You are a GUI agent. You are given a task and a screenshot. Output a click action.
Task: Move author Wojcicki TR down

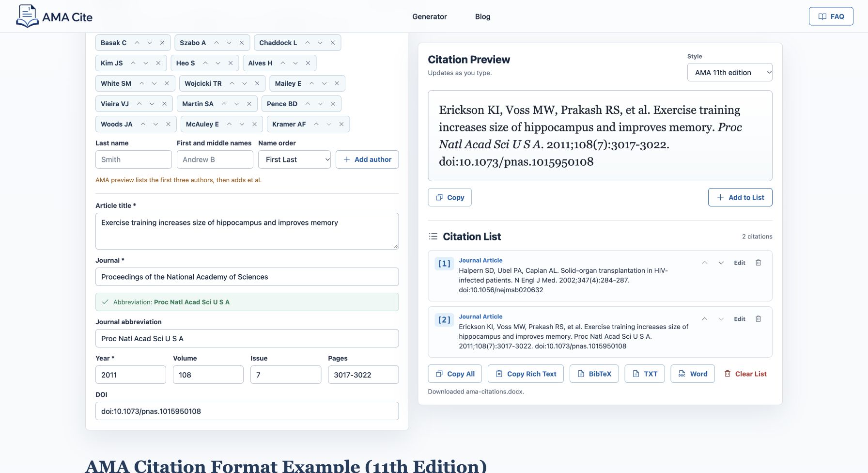245,83
